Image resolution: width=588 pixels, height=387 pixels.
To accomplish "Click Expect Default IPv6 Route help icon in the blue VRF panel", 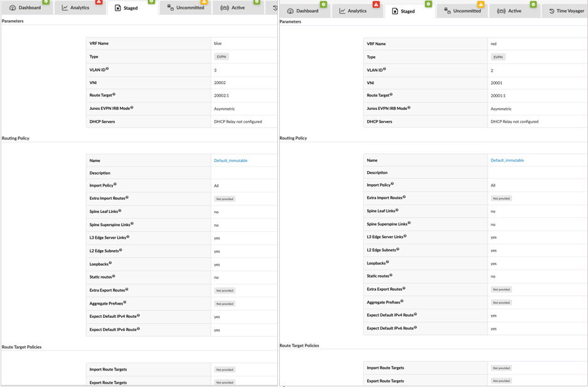I will click(139, 329).
